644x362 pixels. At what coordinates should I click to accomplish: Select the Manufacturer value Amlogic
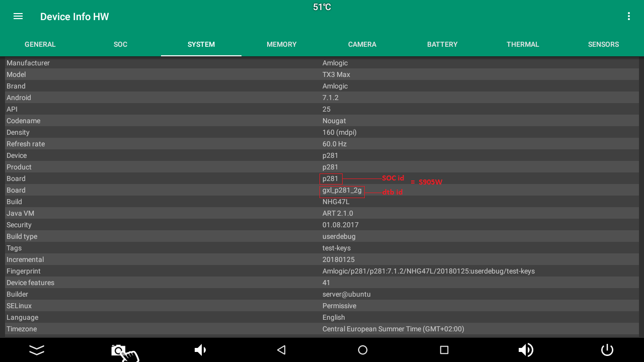click(335, 63)
